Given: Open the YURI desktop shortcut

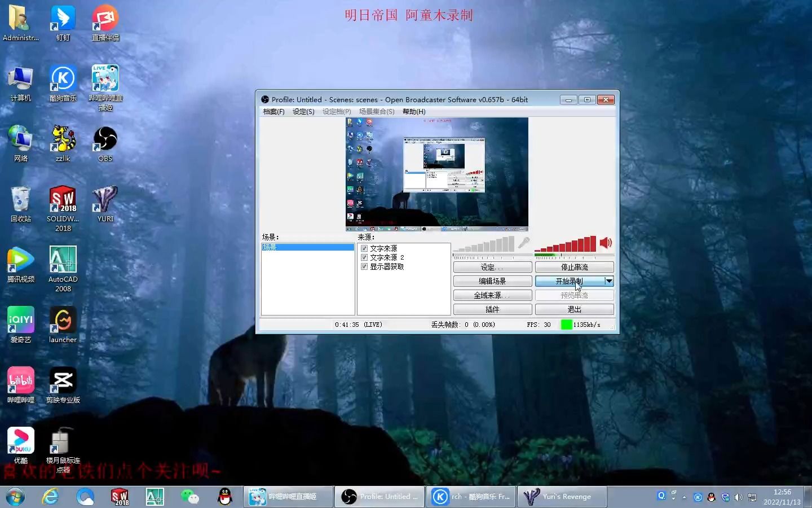Looking at the screenshot, I should tap(105, 204).
